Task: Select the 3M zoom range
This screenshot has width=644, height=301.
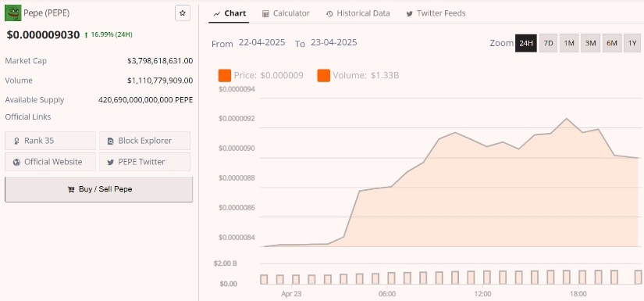Action: tap(590, 43)
